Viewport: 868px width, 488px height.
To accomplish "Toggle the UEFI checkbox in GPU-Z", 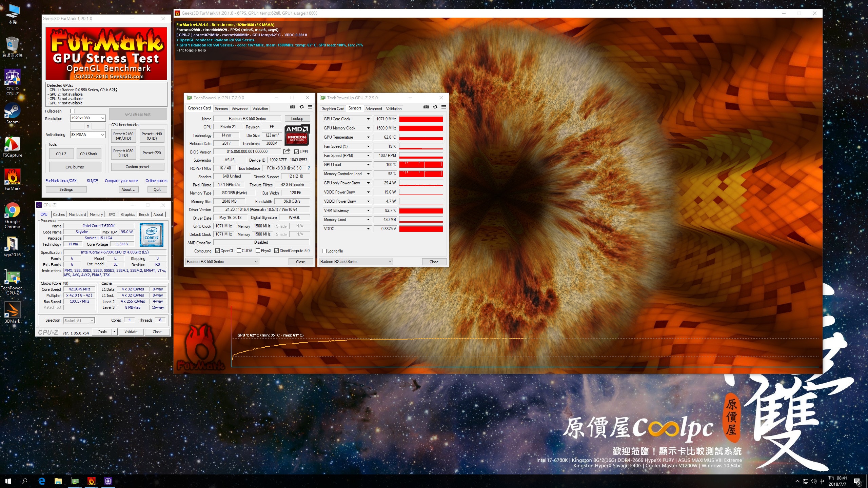I will click(296, 152).
